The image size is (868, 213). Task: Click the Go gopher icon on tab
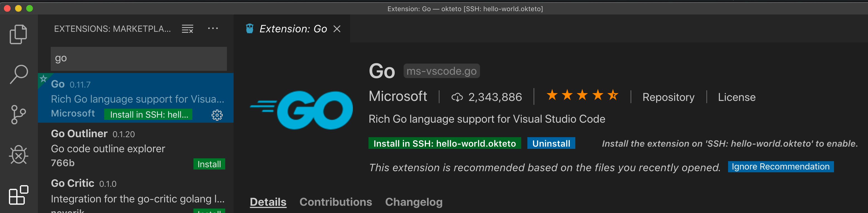pyautogui.click(x=250, y=29)
